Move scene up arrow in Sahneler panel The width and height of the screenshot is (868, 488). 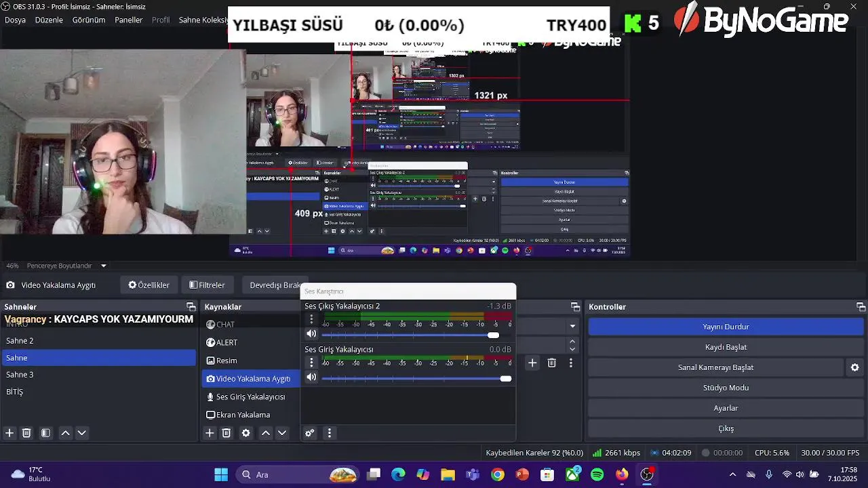click(65, 433)
